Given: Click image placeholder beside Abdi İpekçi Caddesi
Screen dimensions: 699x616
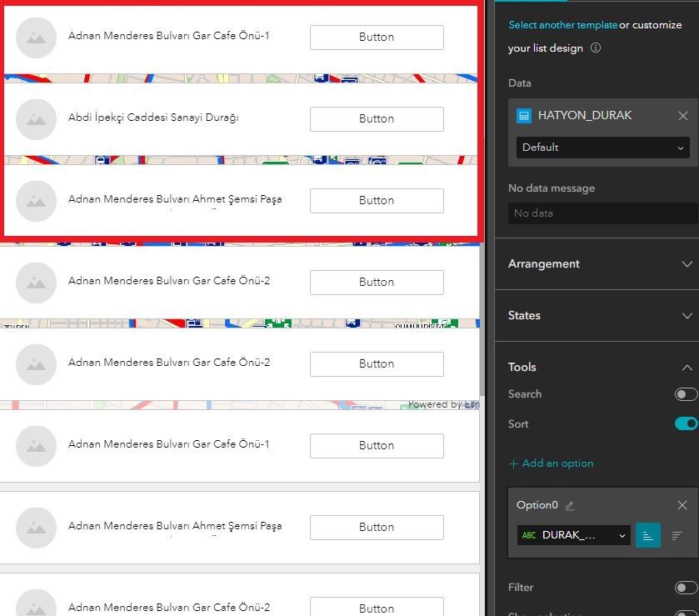Looking at the screenshot, I should coord(36,119).
